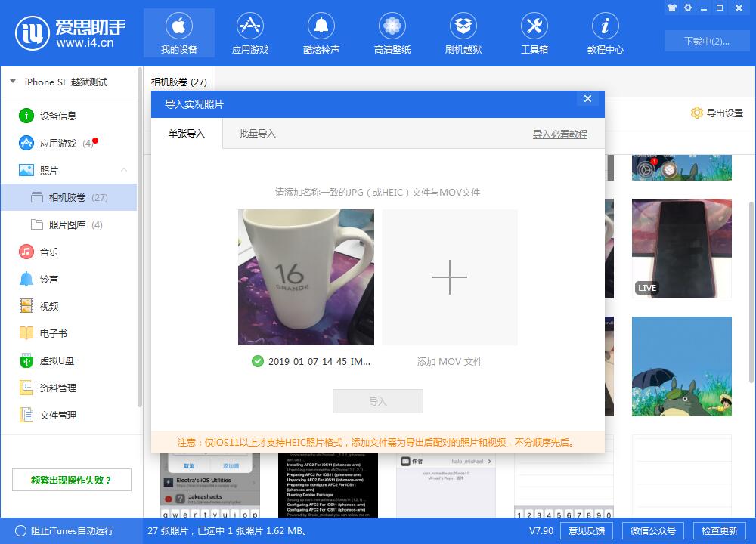Open the 教程中心 tutorial center
The height and width of the screenshot is (544, 756).
pyautogui.click(x=605, y=32)
